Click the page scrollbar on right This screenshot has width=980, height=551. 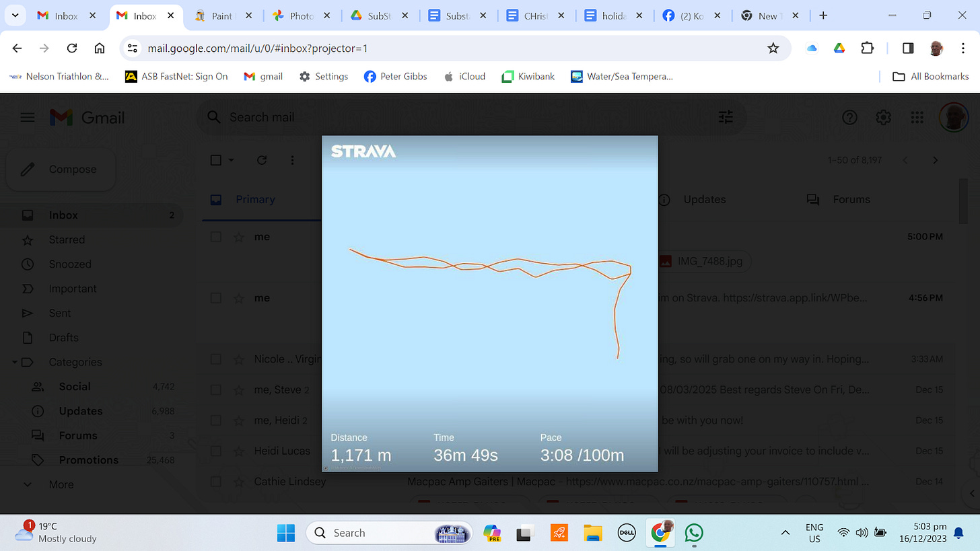(x=963, y=202)
